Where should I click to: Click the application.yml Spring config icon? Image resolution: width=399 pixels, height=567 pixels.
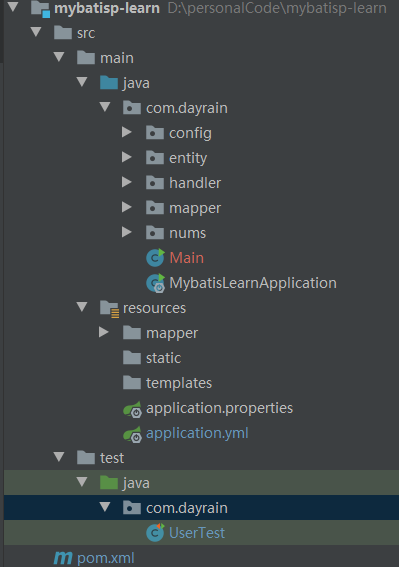[132, 434]
